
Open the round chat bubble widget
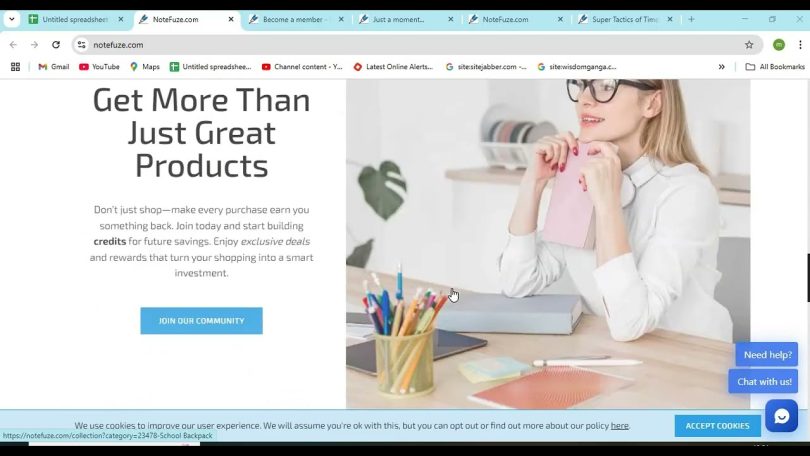click(x=781, y=416)
